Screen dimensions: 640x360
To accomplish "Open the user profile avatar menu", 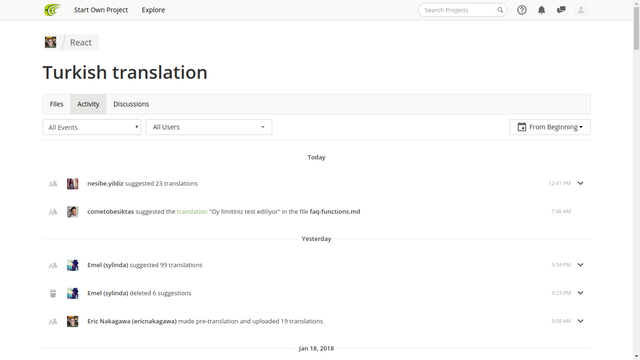I will click(581, 10).
